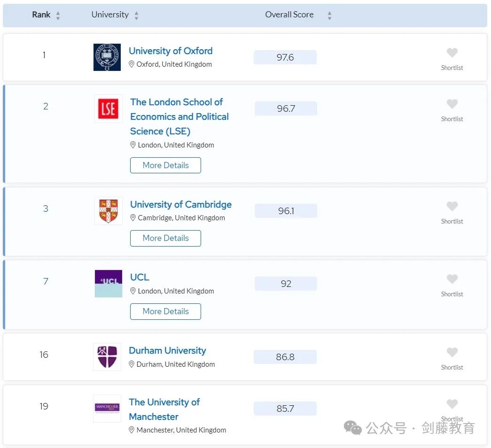Click rank number 2 for LSE
This screenshot has height=448, width=491.
coord(46,107)
